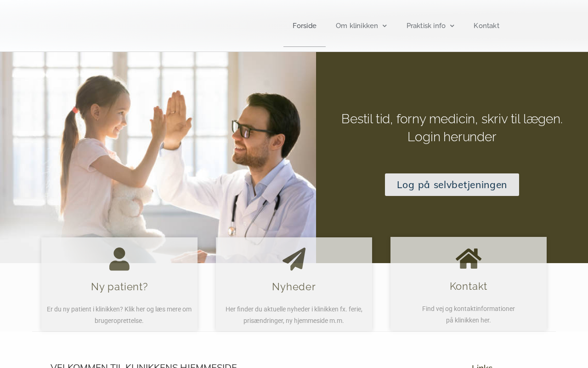
Task: Open the Forside menu item
Action: click(305, 26)
